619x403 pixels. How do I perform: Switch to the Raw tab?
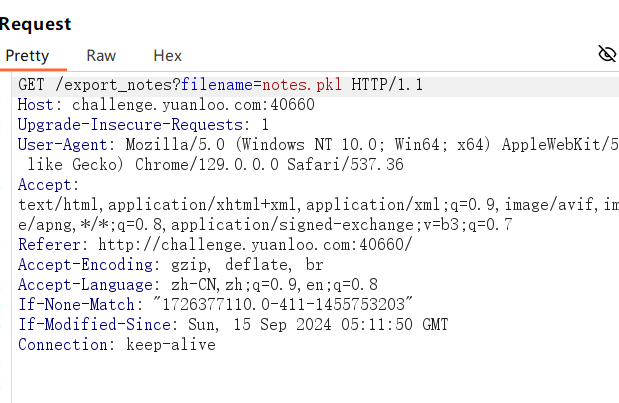[101, 56]
